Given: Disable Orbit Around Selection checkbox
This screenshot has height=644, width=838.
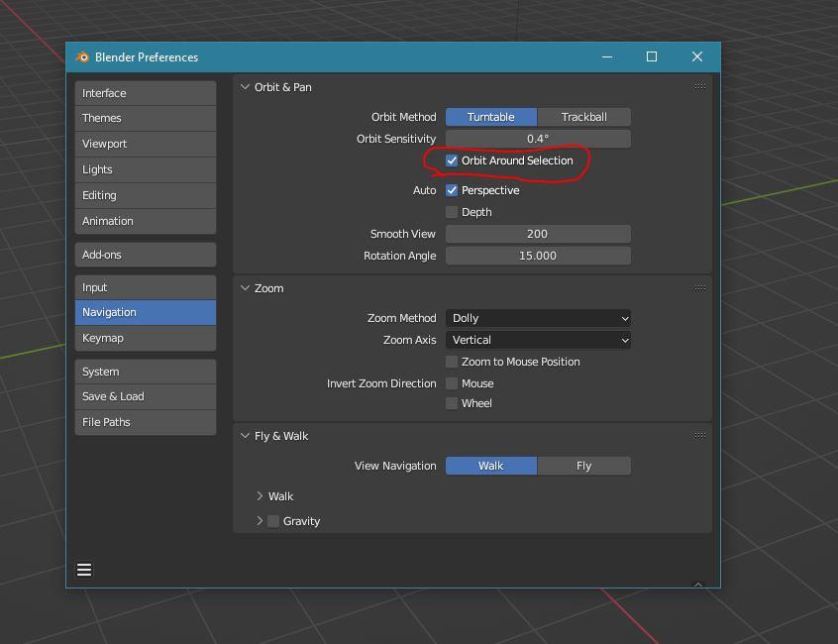Looking at the screenshot, I should coord(452,161).
